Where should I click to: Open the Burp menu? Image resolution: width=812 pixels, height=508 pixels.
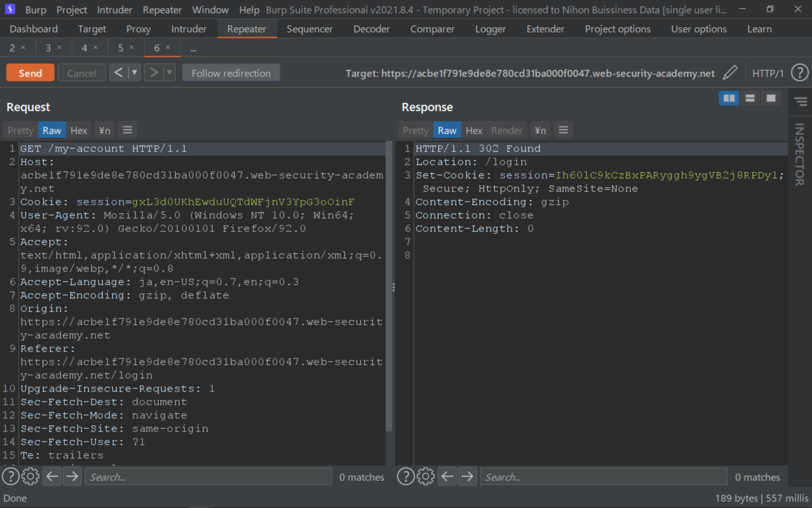[x=36, y=10]
